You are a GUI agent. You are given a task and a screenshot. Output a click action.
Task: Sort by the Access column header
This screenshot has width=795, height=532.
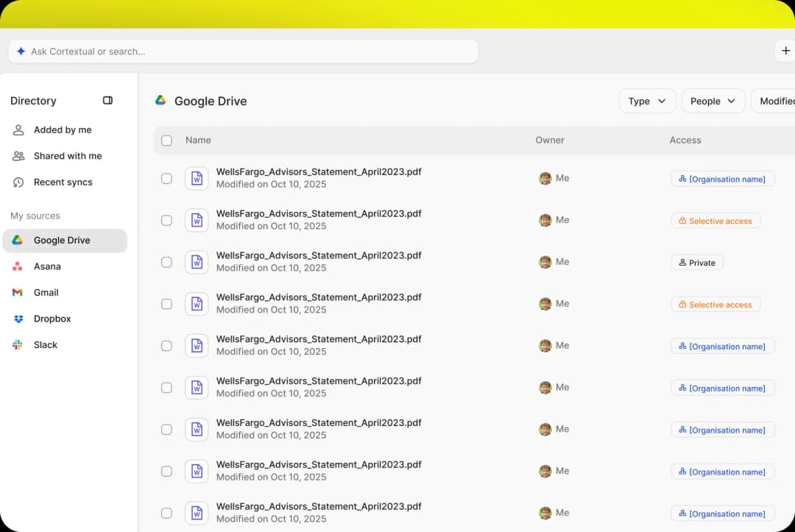coord(685,140)
